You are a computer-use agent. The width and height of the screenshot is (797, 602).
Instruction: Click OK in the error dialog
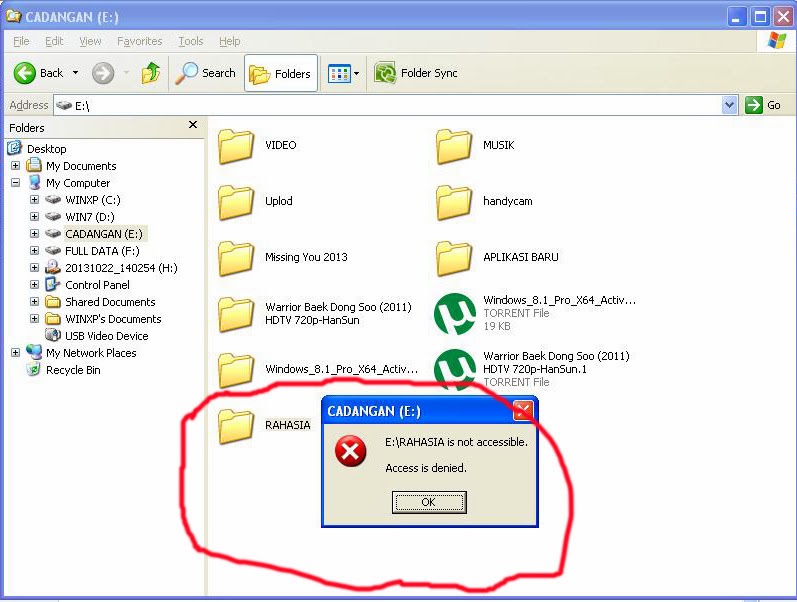pos(429,502)
